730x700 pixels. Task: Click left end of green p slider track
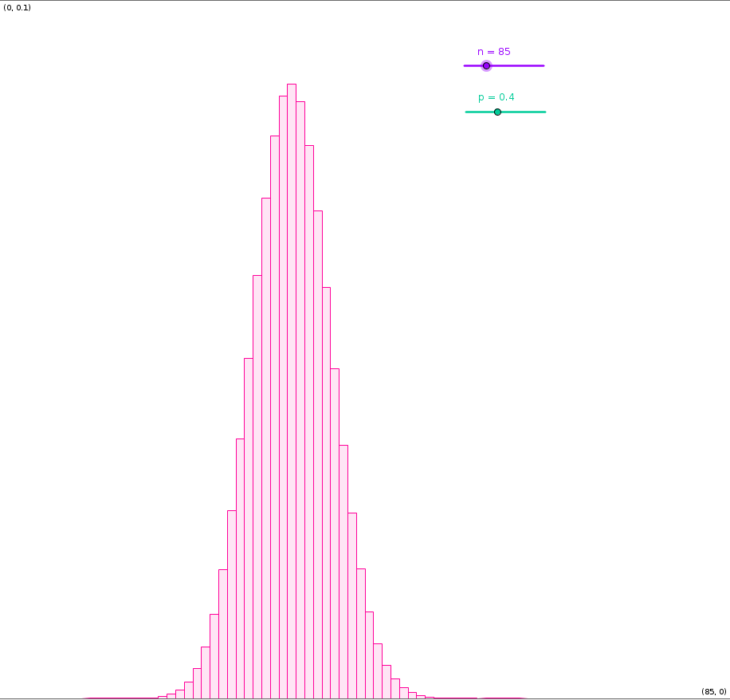467,112
